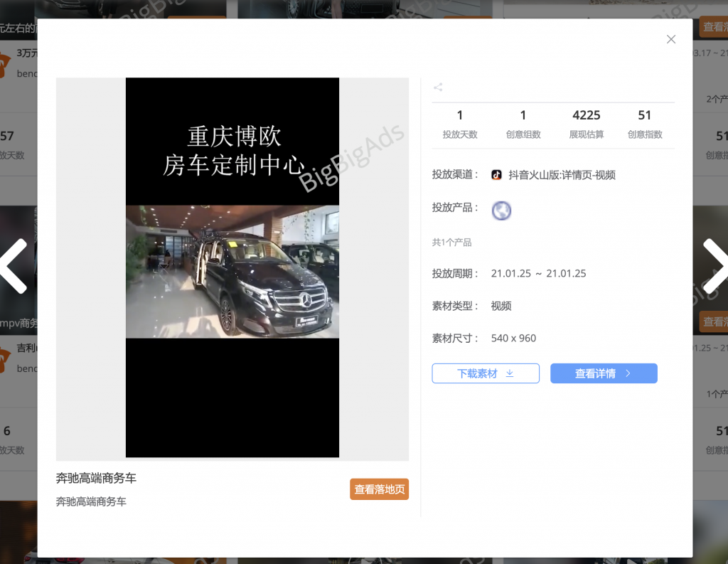Play the 重庆博欧 video preview
This screenshot has height=564, width=728.
(232, 267)
